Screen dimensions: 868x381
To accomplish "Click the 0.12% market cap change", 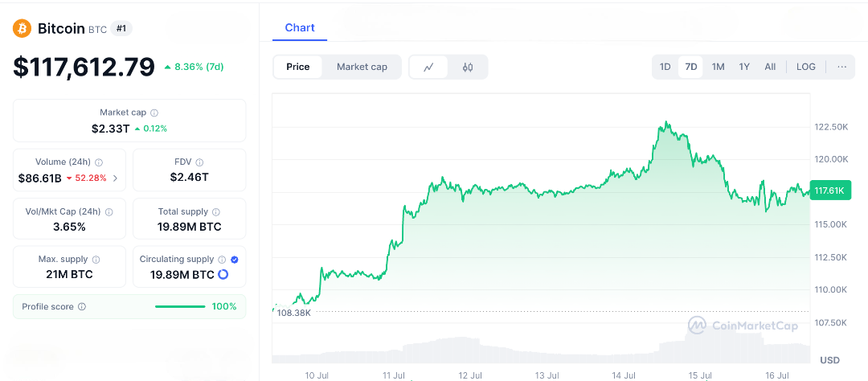I will coord(151,129).
